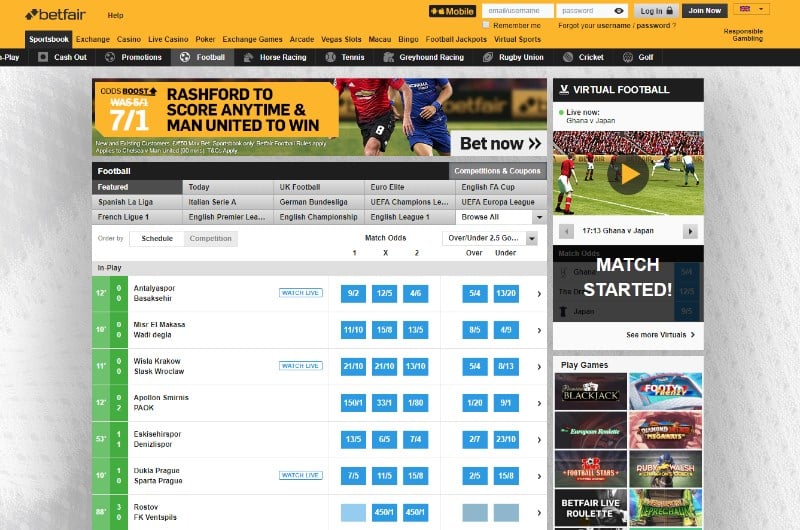Click the Golf icon
The height and width of the screenshot is (530, 800).
click(x=628, y=57)
